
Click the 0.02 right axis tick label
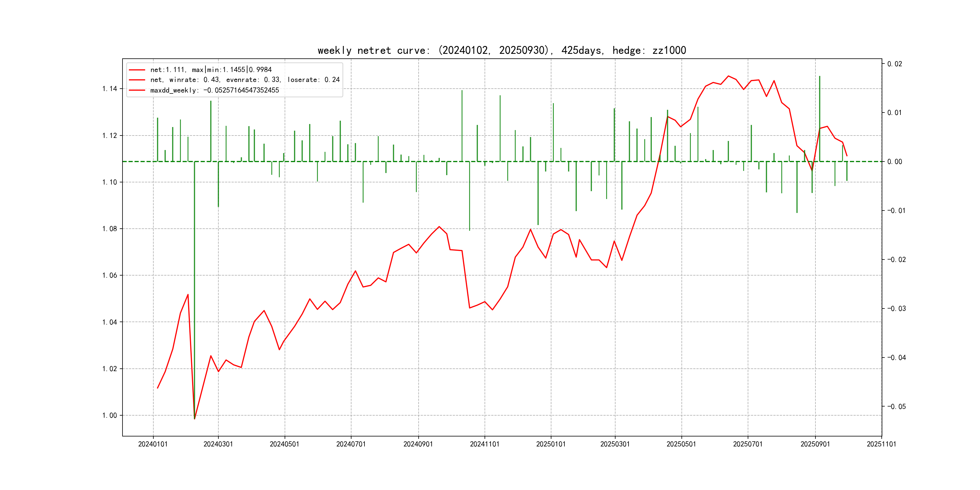coord(894,64)
